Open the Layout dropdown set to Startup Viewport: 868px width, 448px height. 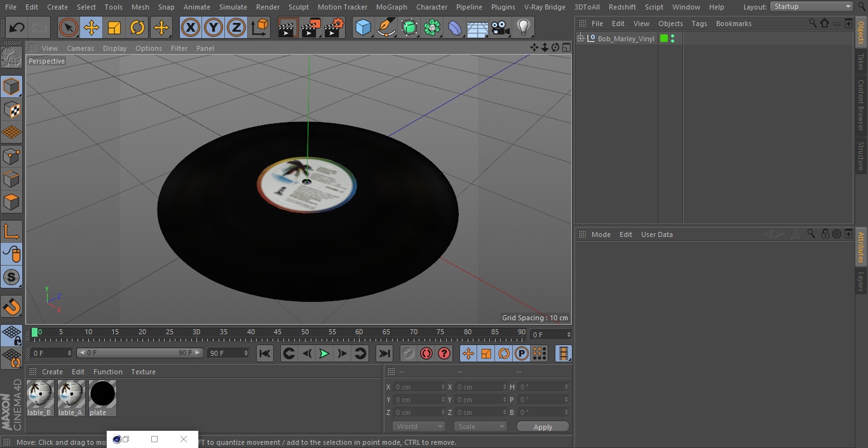point(812,6)
